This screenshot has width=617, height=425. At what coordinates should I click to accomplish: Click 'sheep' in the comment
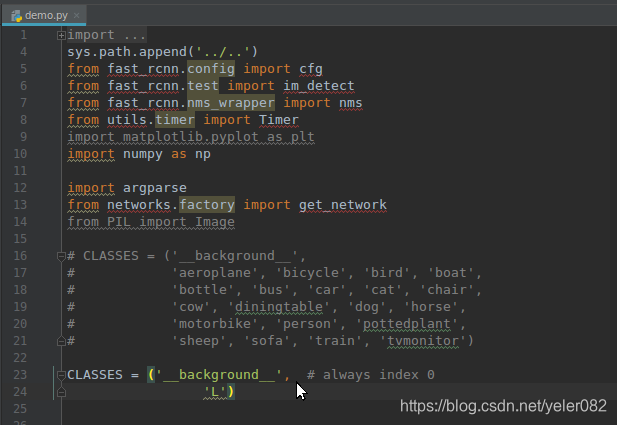click(x=199, y=341)
